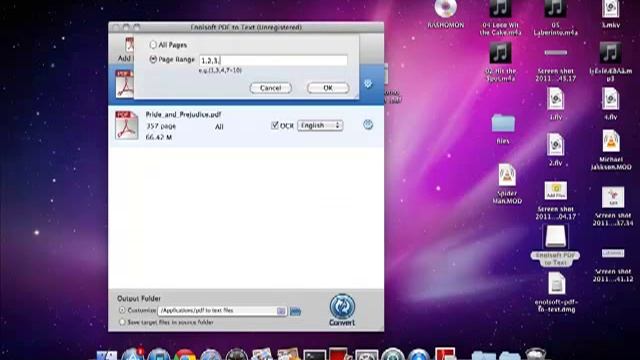Open the output path dropdown arrow
The height and width of the screenshot is (360, 640).
click(x=282, y=311)
